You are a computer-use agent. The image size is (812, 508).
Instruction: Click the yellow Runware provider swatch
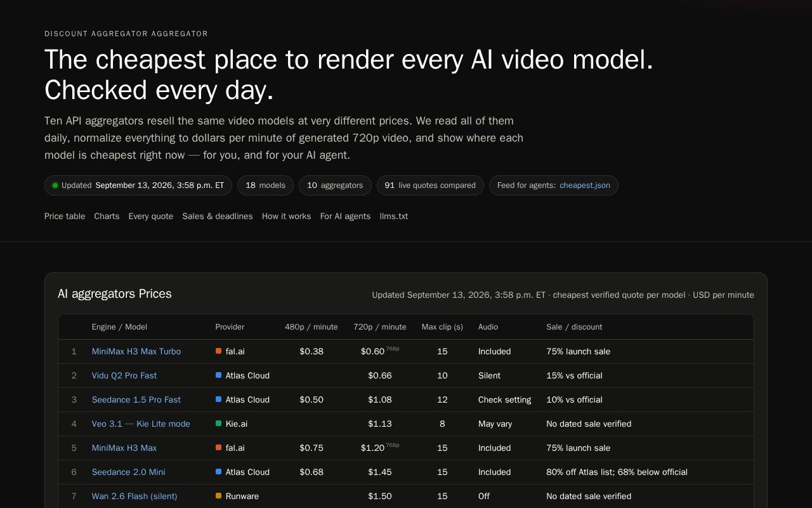[x=218, y=496]
